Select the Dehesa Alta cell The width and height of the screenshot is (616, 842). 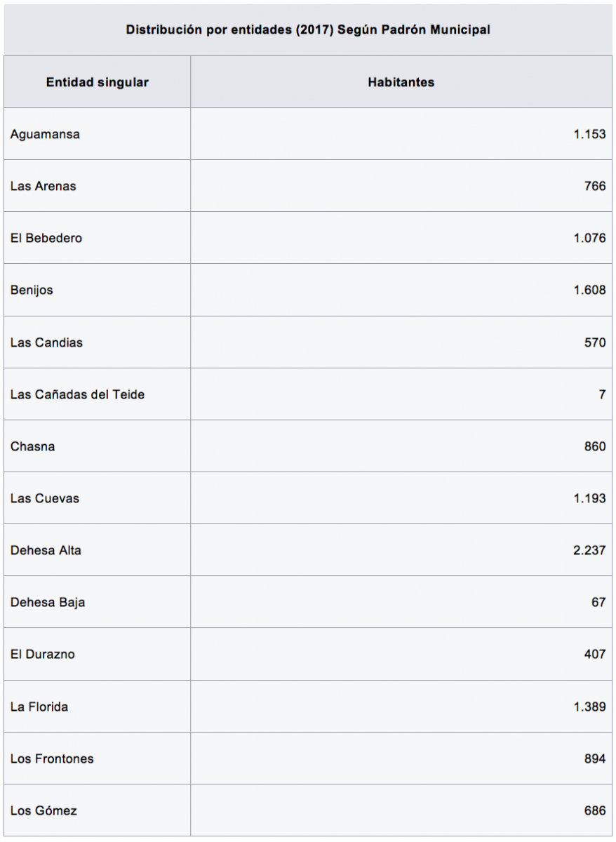(46, 550)
